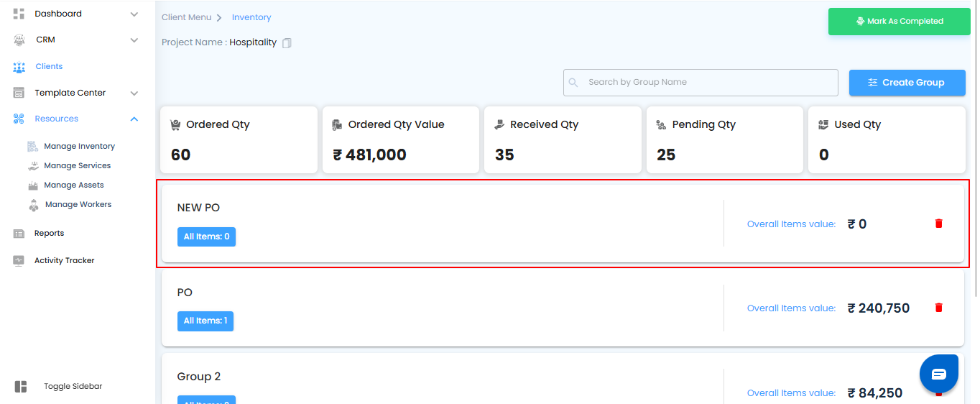
Task: Click the search magnifier icon
Action: coord(573,83)
